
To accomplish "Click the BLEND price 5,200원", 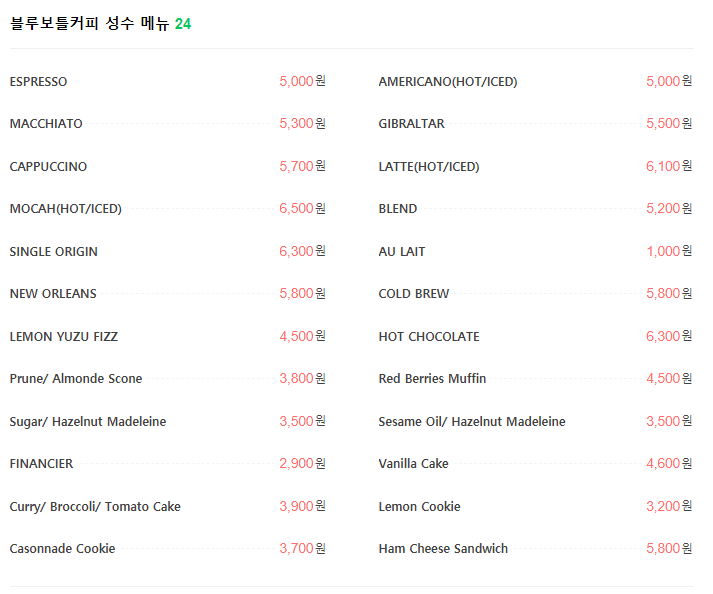I will point(669,209).
